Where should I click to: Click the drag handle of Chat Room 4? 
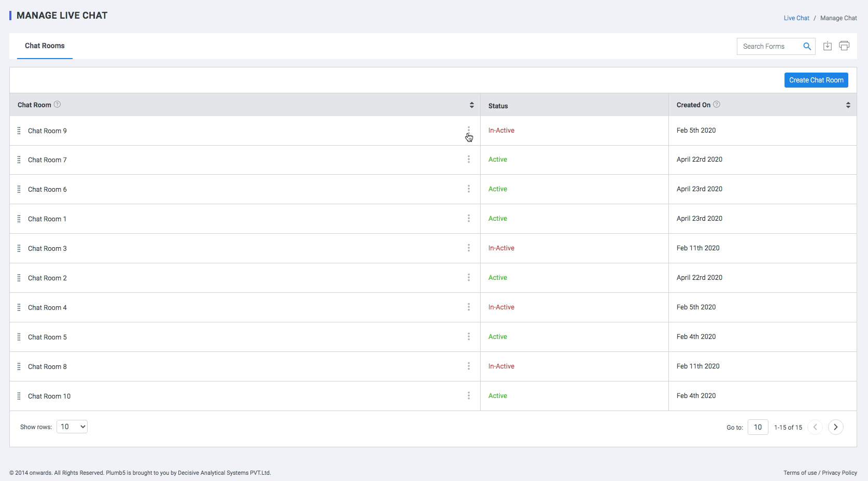[x=19, y=307]
